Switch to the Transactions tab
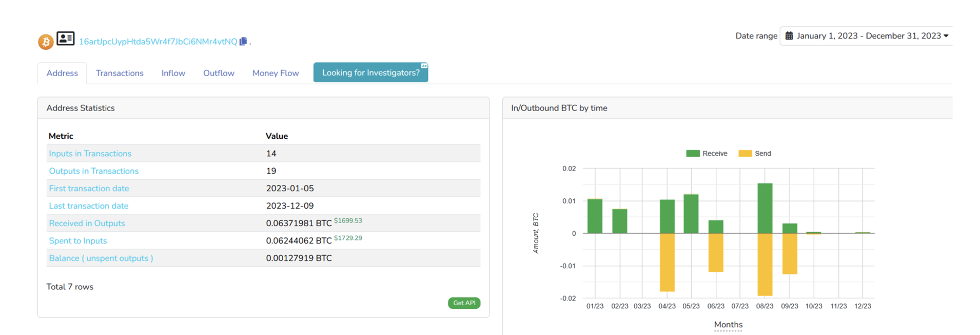 [120, 73]
